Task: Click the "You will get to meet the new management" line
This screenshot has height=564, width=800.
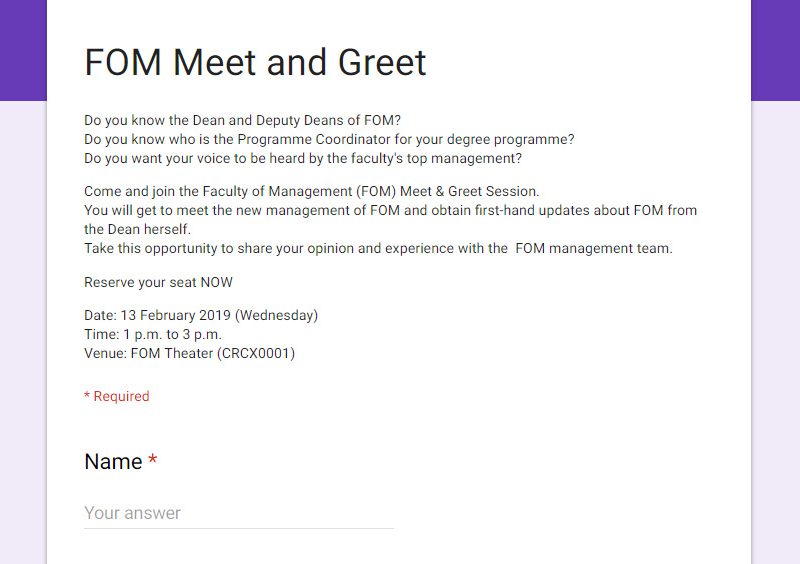Action: click(390, 210)
